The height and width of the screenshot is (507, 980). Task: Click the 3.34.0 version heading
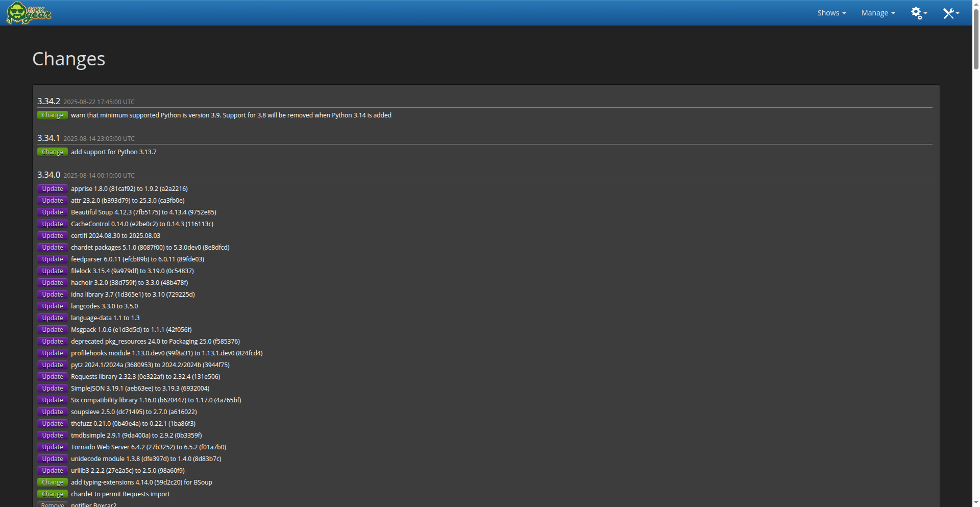(48, 175)
